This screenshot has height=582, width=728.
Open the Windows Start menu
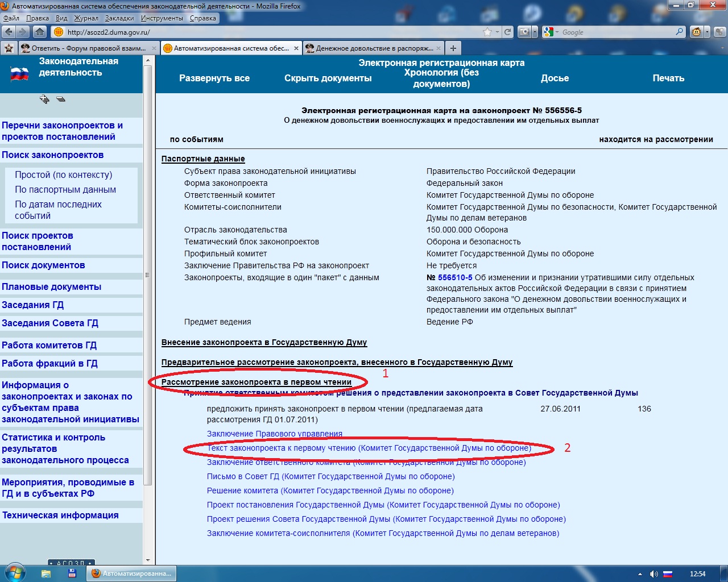tap(14, 573)
